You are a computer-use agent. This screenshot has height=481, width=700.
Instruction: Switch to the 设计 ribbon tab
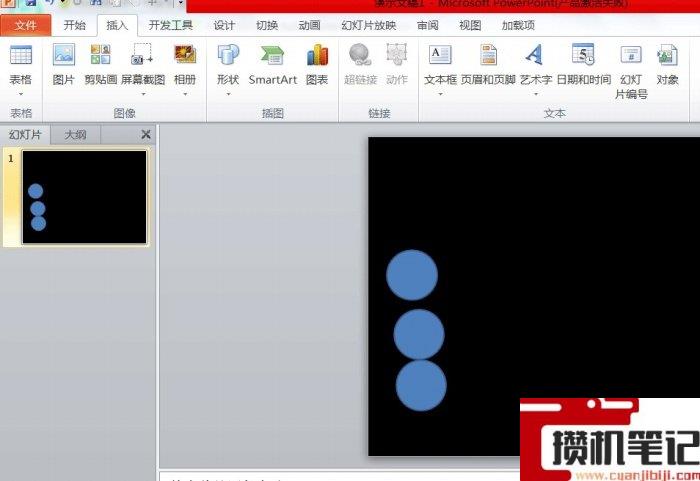[x=224, y=25]
